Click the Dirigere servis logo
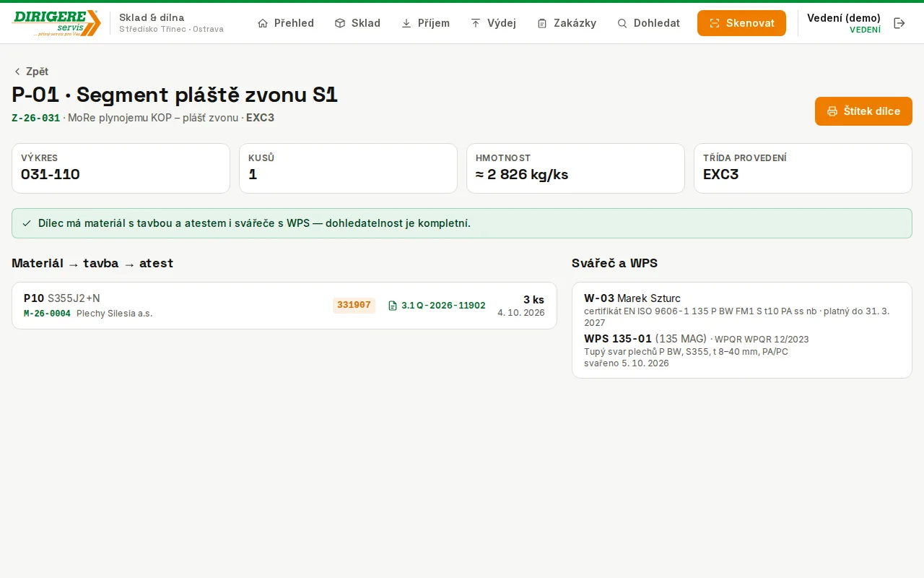The image size is (924, 578). click(56, 23)
